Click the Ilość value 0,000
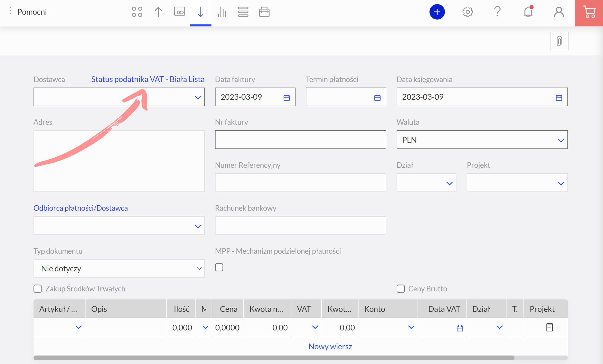Viewport: 603px width, 364px height. 182,327
